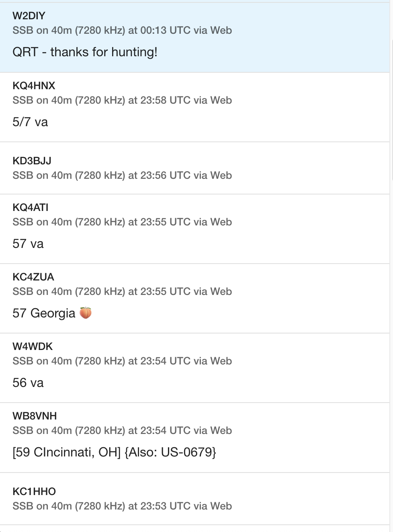The width and height of the screenshot is (393, 532).
Task: Click the 00:13 UTC SSB details line
Action: 122,30
